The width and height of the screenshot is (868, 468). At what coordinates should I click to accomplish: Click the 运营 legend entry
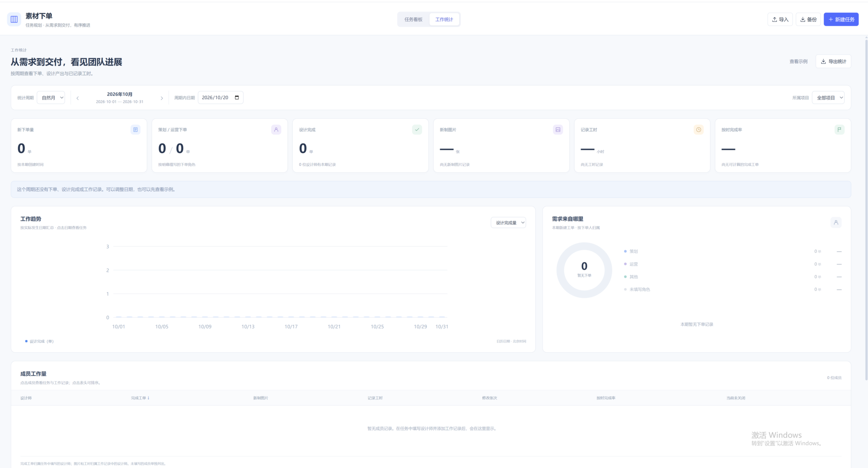[x=631, y=264]
